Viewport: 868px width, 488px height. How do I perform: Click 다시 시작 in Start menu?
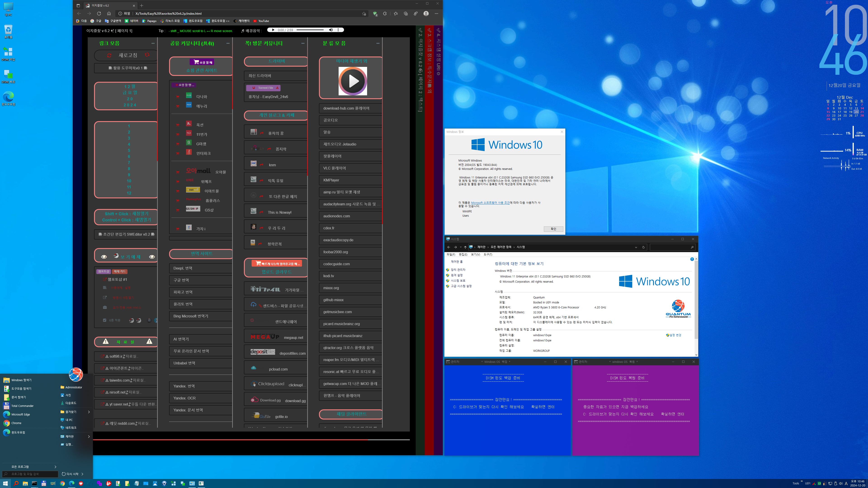[70, 474]
